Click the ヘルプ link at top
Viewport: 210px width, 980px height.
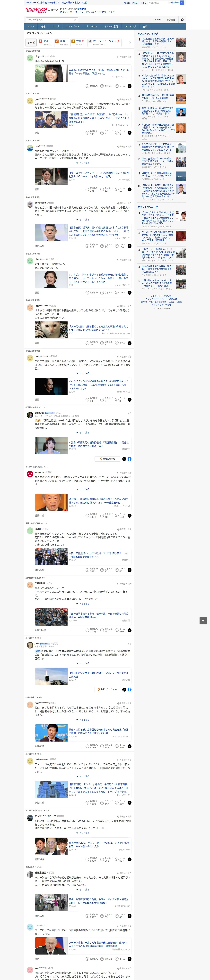click(143, 3)
